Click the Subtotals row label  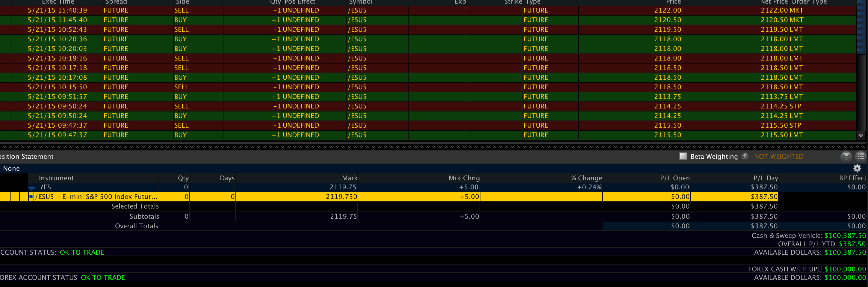pos(144,216)
